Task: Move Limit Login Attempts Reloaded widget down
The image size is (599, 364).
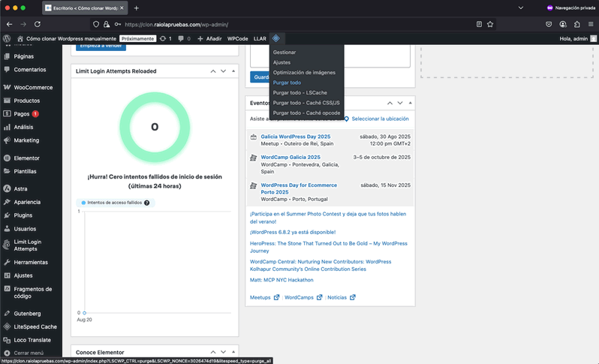Action: tap(223, 71)
